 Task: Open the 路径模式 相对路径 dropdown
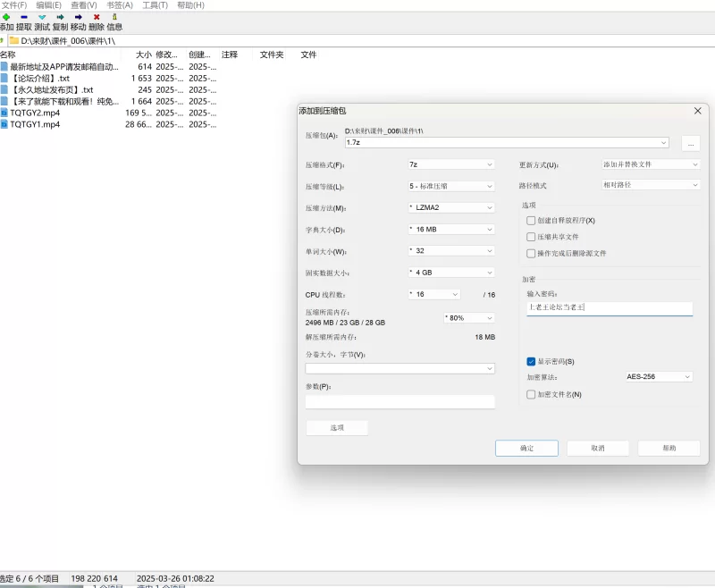coord(652,185)
